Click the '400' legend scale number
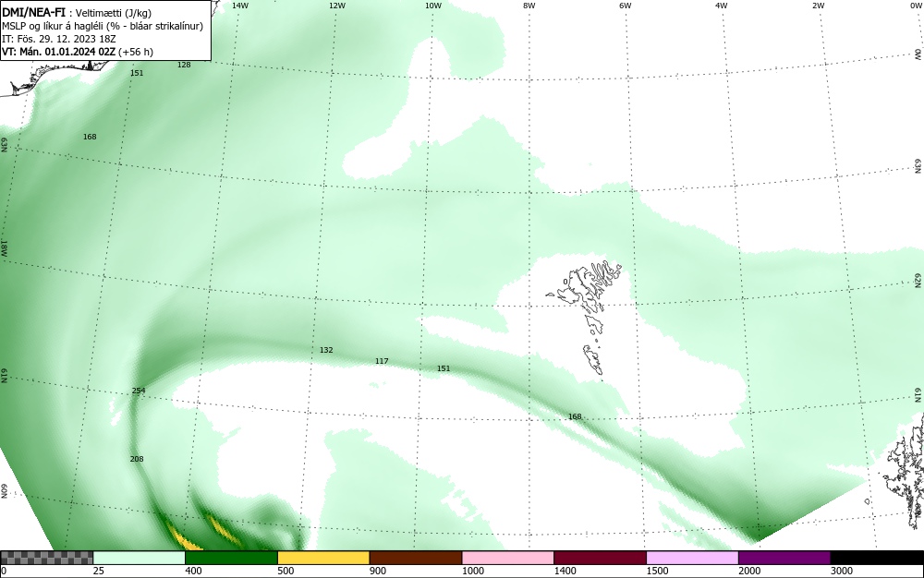 coord(193,571)
